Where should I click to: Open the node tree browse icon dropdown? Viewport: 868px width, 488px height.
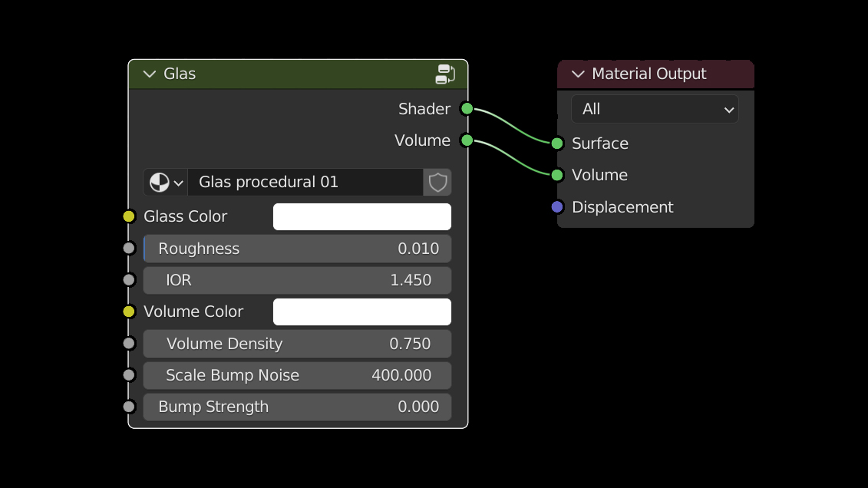click(x=166, y=183)
